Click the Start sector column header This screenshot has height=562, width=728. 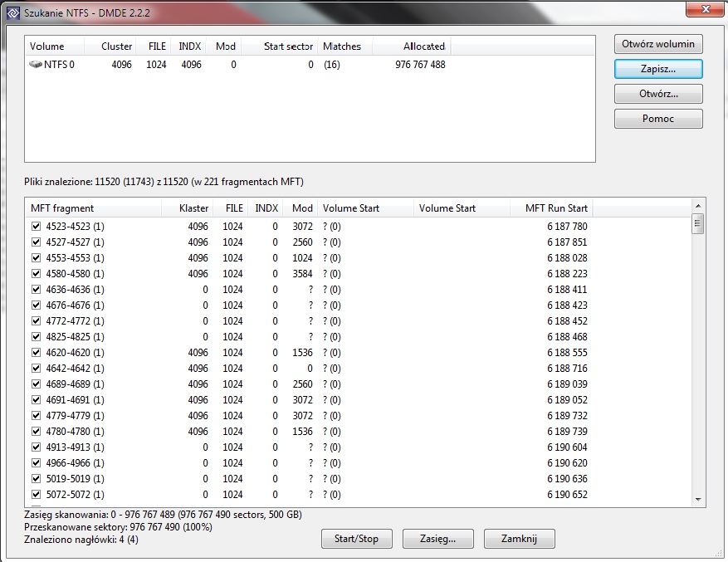(280, 46)
